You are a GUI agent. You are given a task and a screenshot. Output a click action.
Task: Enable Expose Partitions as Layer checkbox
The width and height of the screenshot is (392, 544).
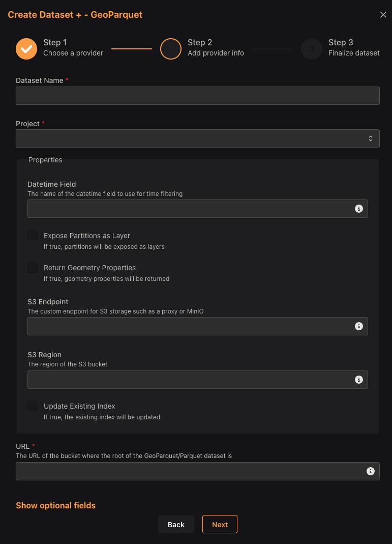click(x=33, y=235)
